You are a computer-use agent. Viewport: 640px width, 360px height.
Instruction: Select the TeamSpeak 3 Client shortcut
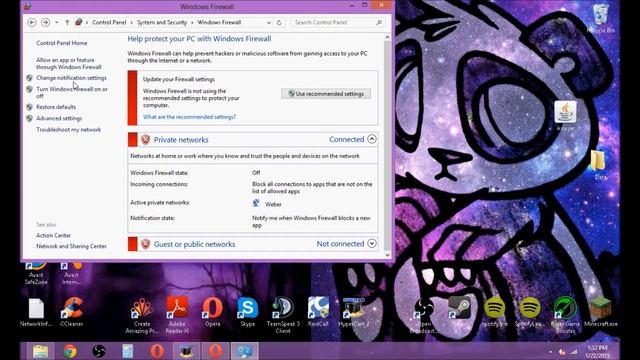(283, 315)
